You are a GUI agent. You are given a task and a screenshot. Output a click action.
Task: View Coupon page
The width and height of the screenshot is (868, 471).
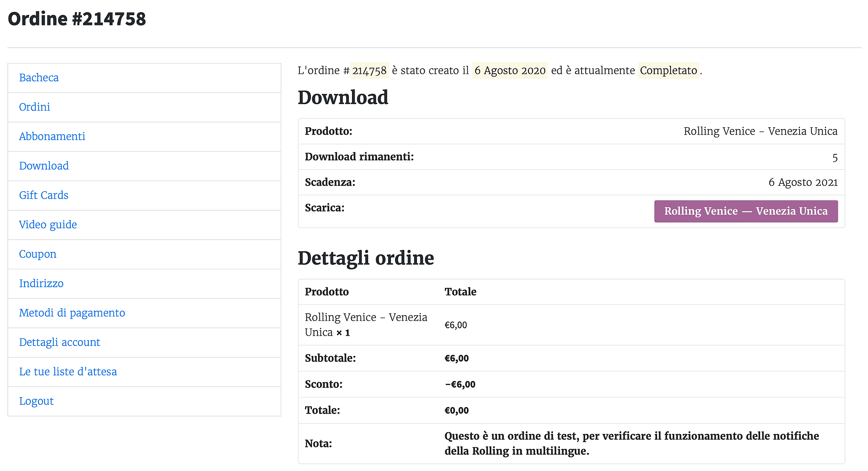(x=38, y=254)
